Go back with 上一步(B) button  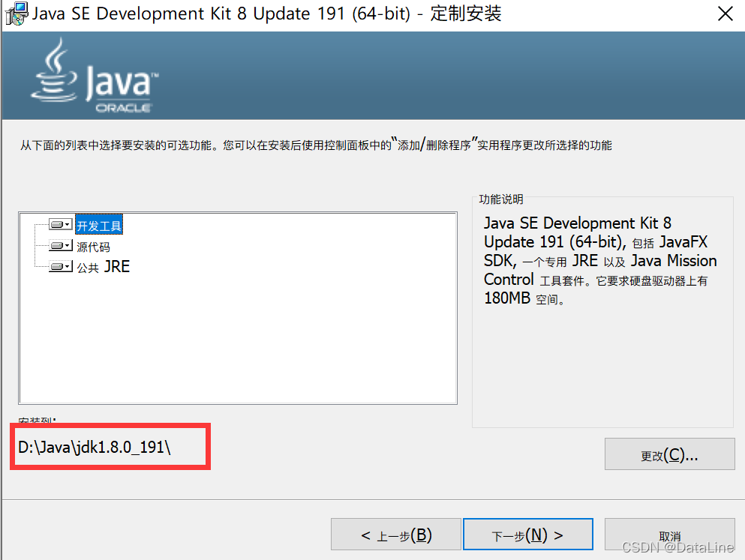[396, 535]
